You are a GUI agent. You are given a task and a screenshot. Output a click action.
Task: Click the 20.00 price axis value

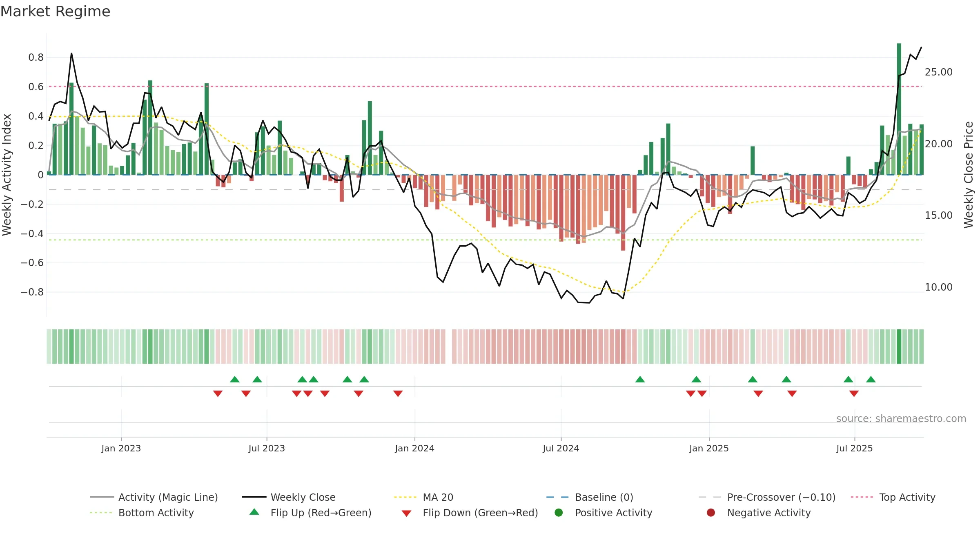click(x=938, y=144)
